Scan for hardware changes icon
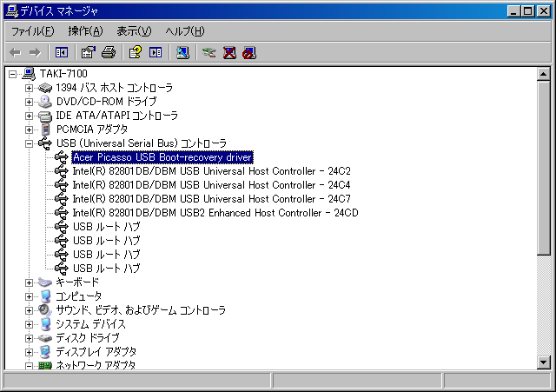Viewport: 556px width, 392px height. pyautogui.click(x=182, y=53)
